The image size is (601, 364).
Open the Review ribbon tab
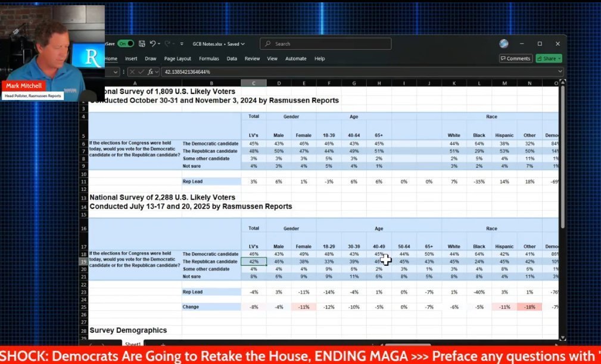[252, 58]
